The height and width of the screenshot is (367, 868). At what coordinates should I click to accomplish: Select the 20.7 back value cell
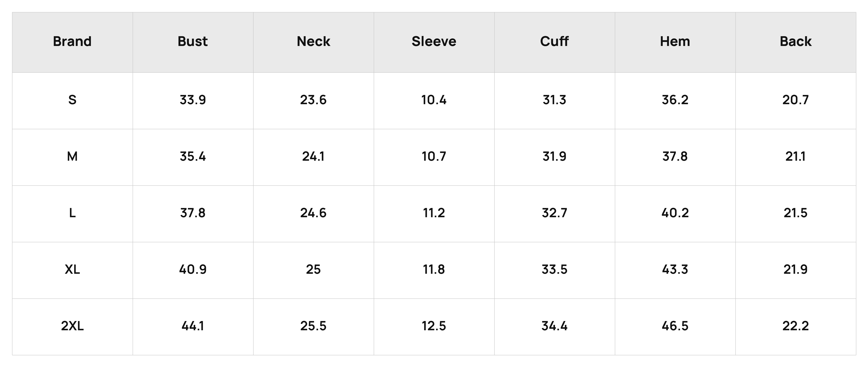pos(795,100)
